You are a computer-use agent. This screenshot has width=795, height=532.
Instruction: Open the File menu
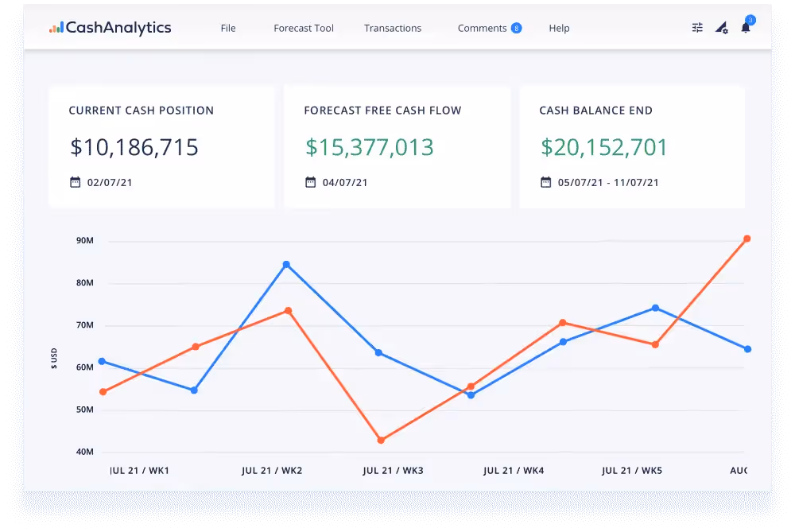(x=228, y=28)
